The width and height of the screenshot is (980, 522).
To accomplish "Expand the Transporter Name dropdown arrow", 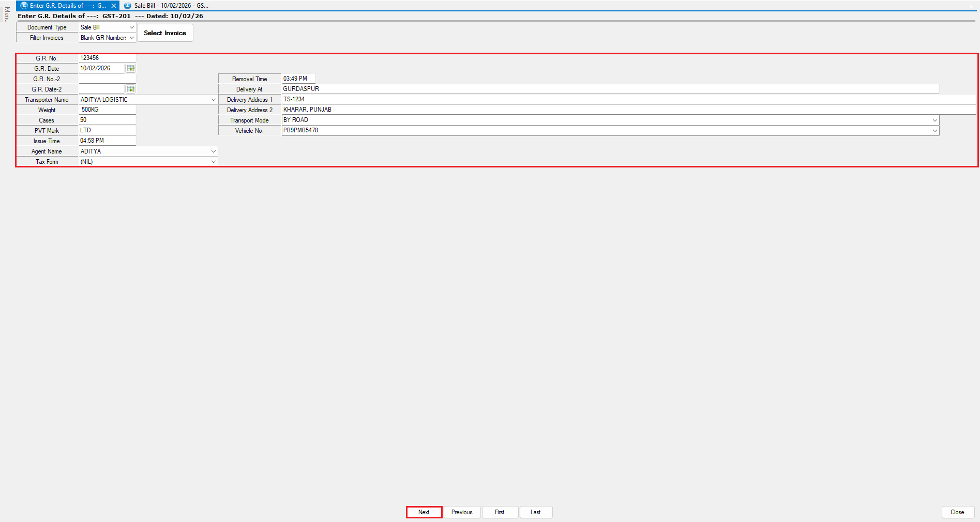I will [213, 100].
